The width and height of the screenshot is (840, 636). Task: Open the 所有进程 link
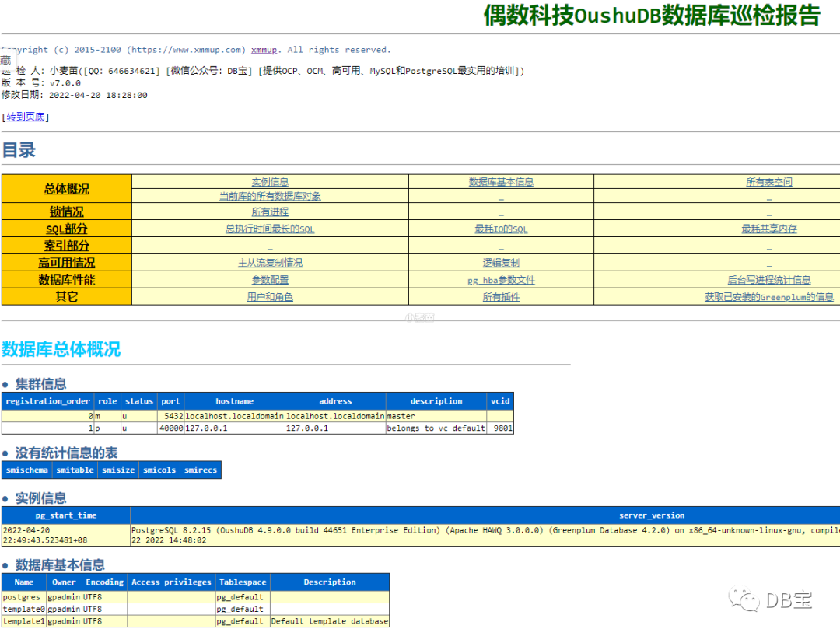270,212
